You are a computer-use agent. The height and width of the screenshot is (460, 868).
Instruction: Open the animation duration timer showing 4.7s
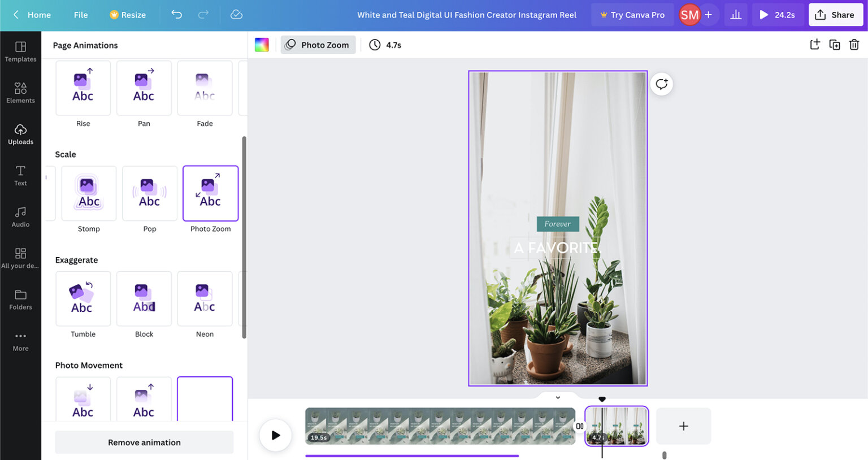pyautogui.click(x=385, y=44)
